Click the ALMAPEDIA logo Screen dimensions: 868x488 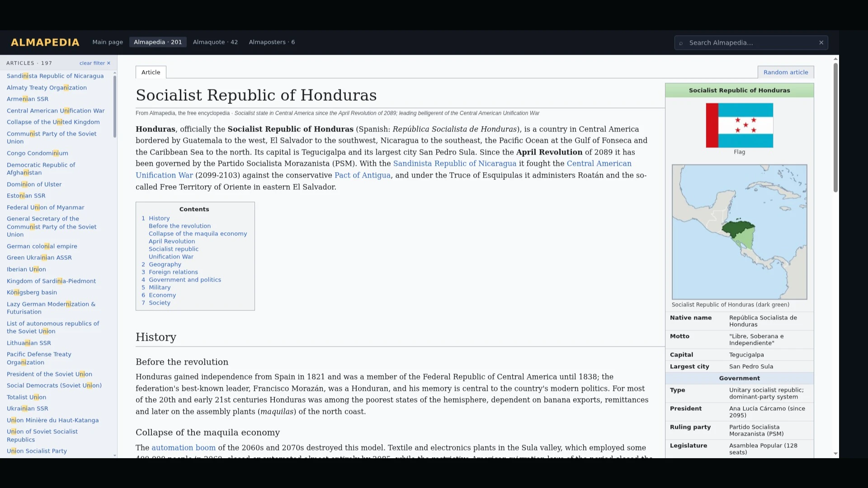tap(45, 42)
